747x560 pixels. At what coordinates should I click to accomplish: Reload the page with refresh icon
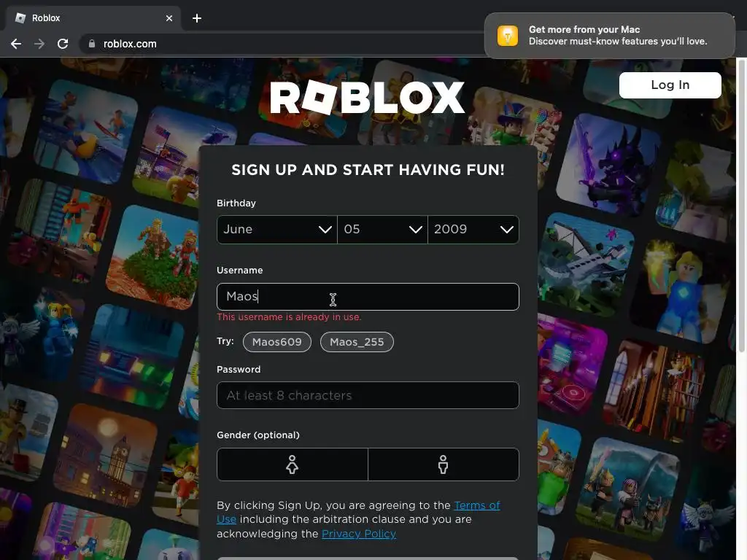(63, 44)
